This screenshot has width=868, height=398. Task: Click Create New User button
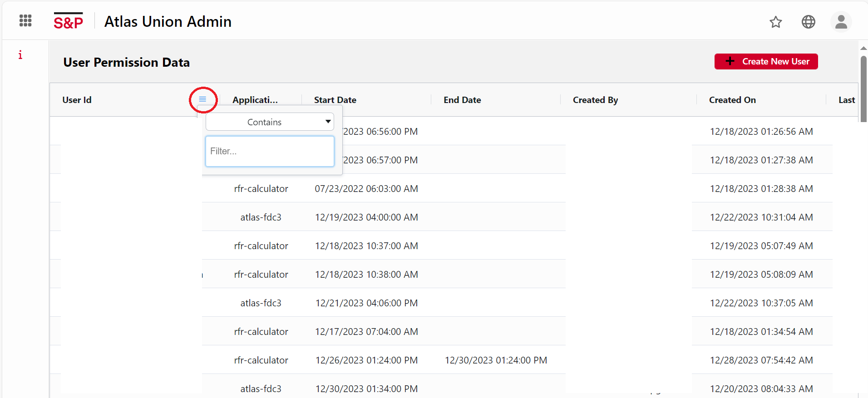tap(766, 62)
